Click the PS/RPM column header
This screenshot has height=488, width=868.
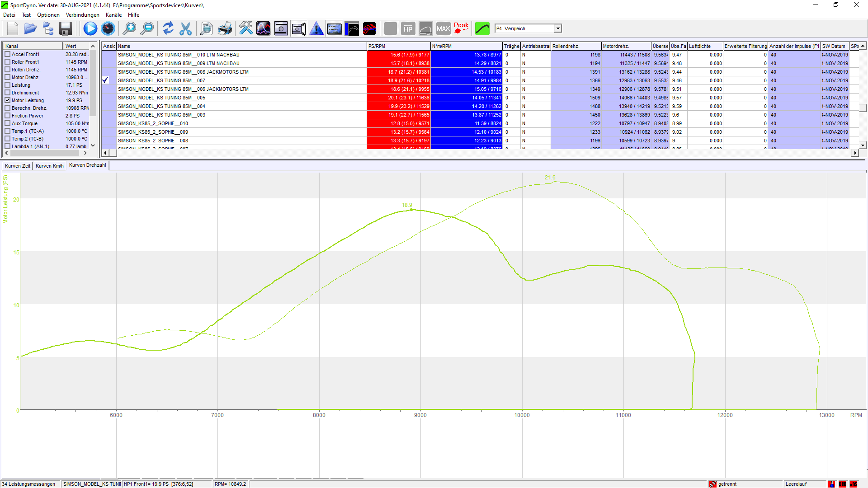click(x=398, y=46)
